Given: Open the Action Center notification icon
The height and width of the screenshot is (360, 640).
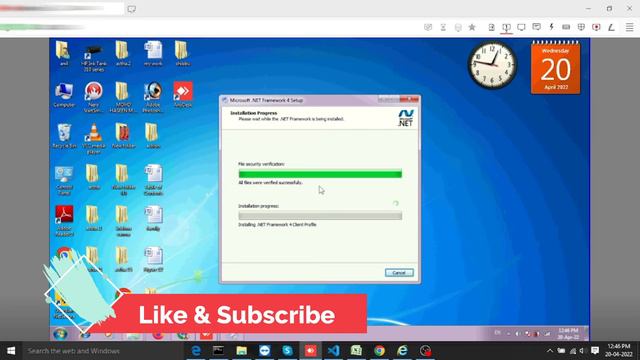Looking at the screenshot, I should 595,351.
